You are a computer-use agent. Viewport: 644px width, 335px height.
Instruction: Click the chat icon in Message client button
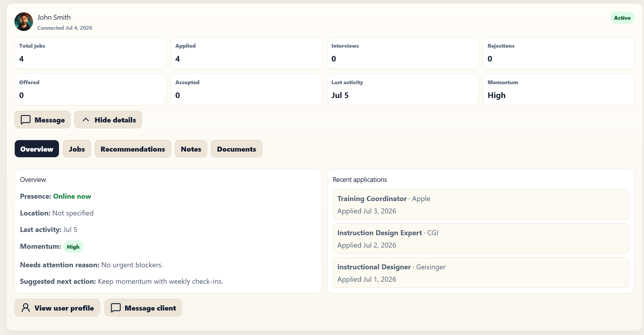[x=116, y=308]
